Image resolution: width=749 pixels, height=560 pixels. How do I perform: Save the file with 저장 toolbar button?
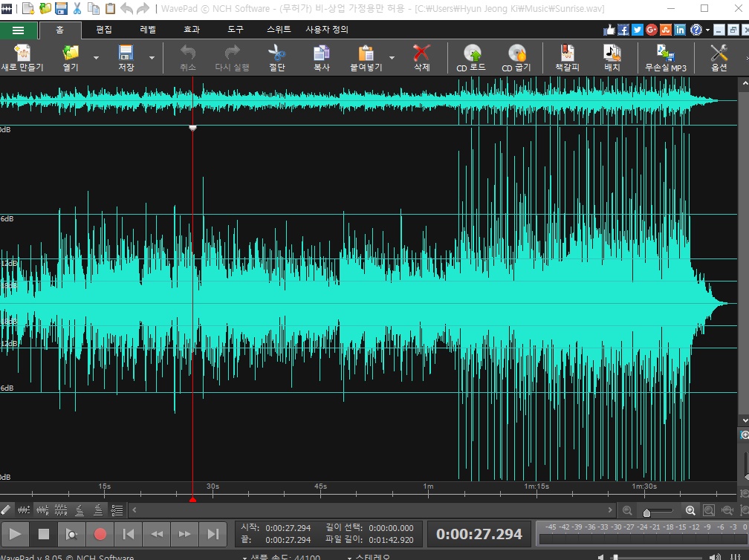click(126, 58)
